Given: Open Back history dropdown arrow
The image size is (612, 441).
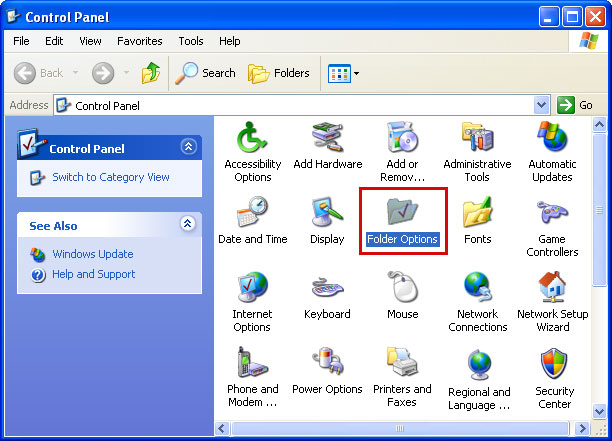Looking at the screenshot, I should (76, 73).
